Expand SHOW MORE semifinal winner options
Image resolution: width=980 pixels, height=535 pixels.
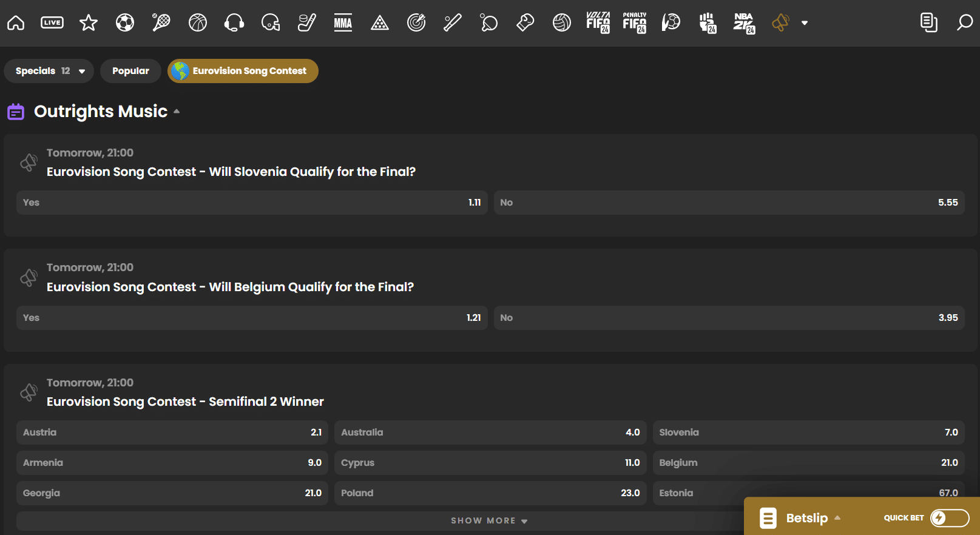click(x=489, y=521)
